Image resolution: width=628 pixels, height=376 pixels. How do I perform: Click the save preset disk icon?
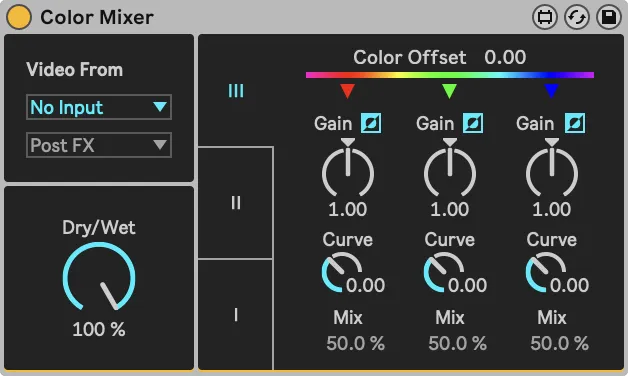(608, 17)
